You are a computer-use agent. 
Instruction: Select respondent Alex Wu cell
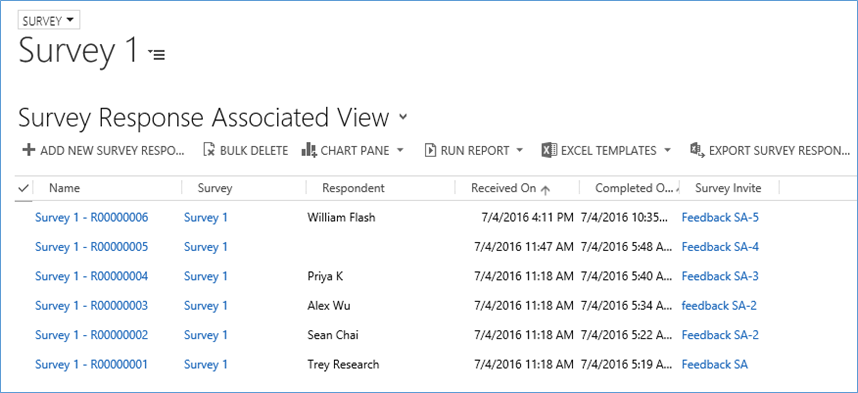(x=329, y=305)
